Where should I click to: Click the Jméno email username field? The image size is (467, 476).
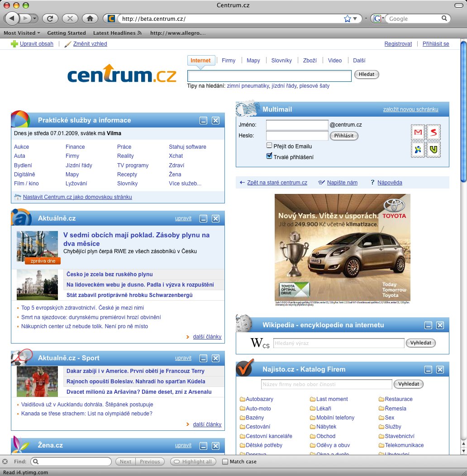(297, 125)
